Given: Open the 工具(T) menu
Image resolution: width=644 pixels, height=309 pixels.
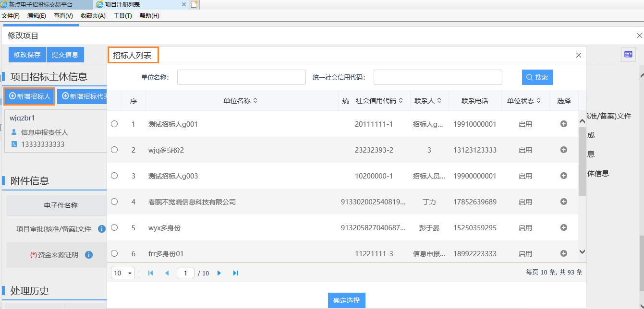Looking at the screenshot, I should coord(122,16).
